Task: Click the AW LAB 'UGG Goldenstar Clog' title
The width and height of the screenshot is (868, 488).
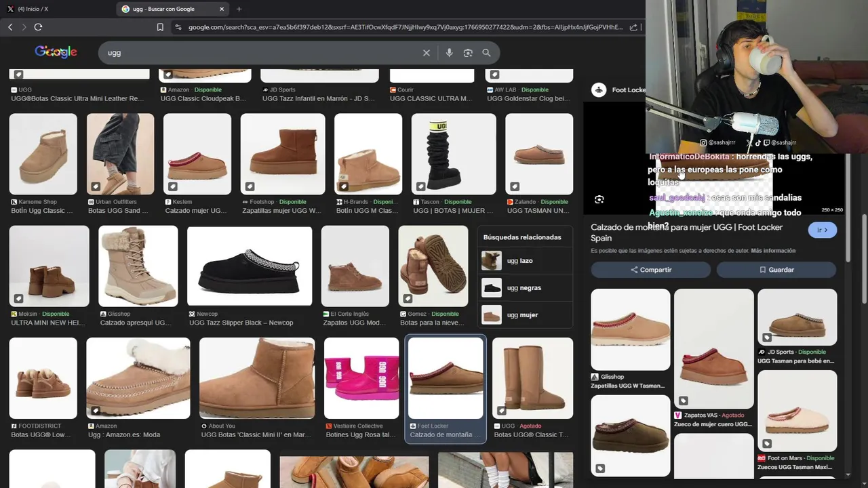Action: 528,99
